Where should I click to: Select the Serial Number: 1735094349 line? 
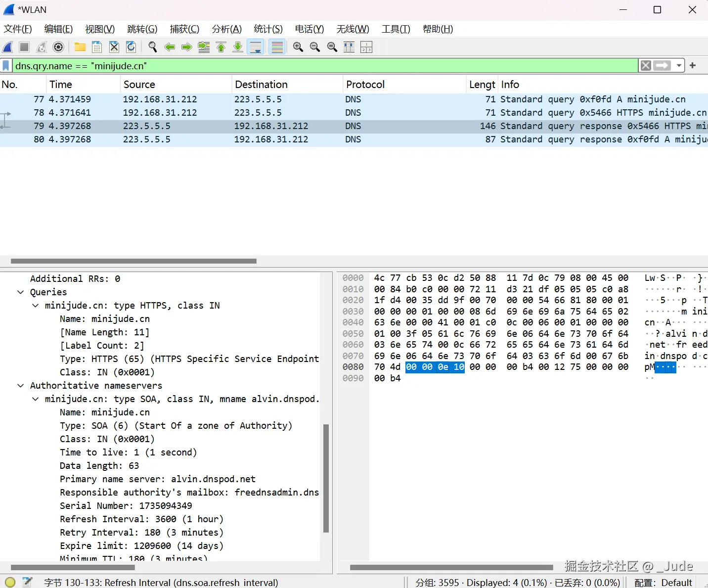point(126,505)
